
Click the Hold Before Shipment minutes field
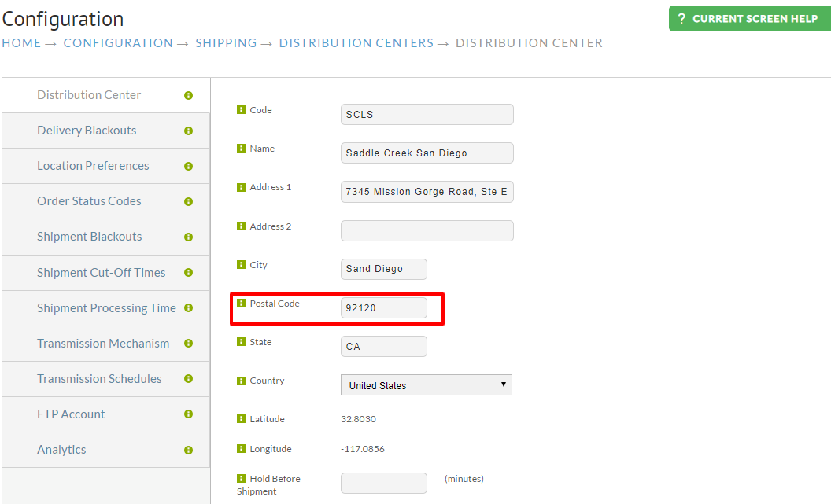click(384, 483)
